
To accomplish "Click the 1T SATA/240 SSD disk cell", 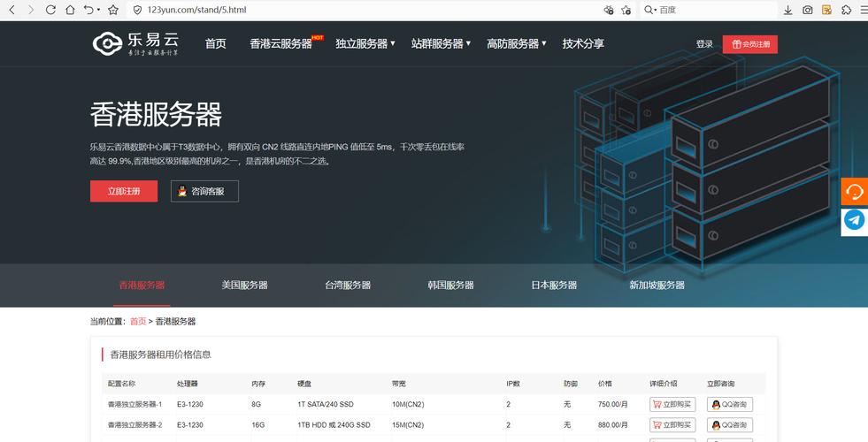I will click(x=326, y=404).
